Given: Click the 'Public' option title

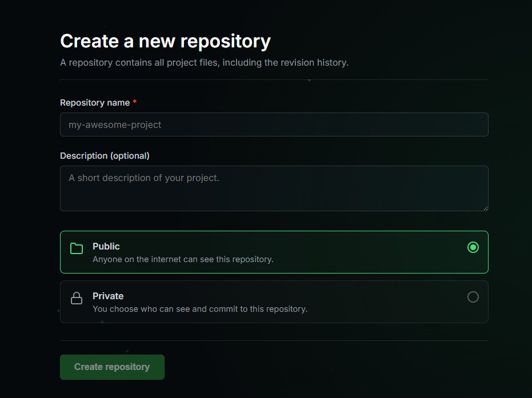Looking at the screenshot, I should click(106, 247).
